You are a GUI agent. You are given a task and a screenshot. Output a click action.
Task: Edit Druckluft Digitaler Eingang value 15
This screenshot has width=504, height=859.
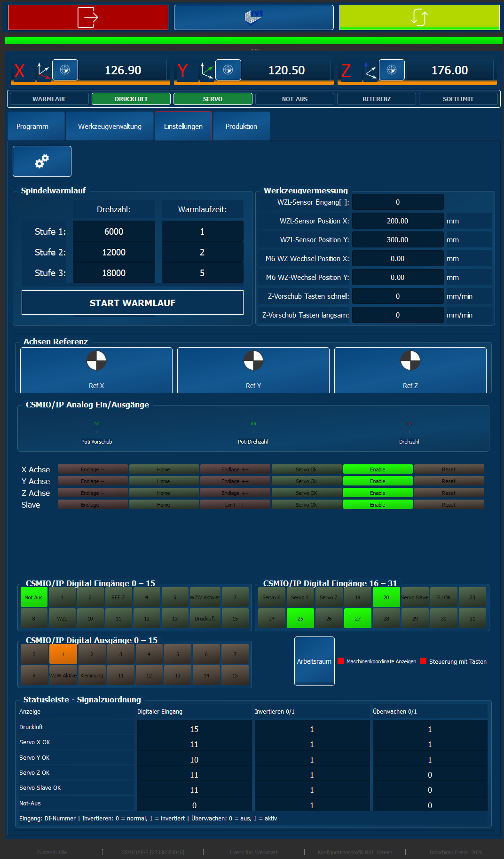coord(194,729)
